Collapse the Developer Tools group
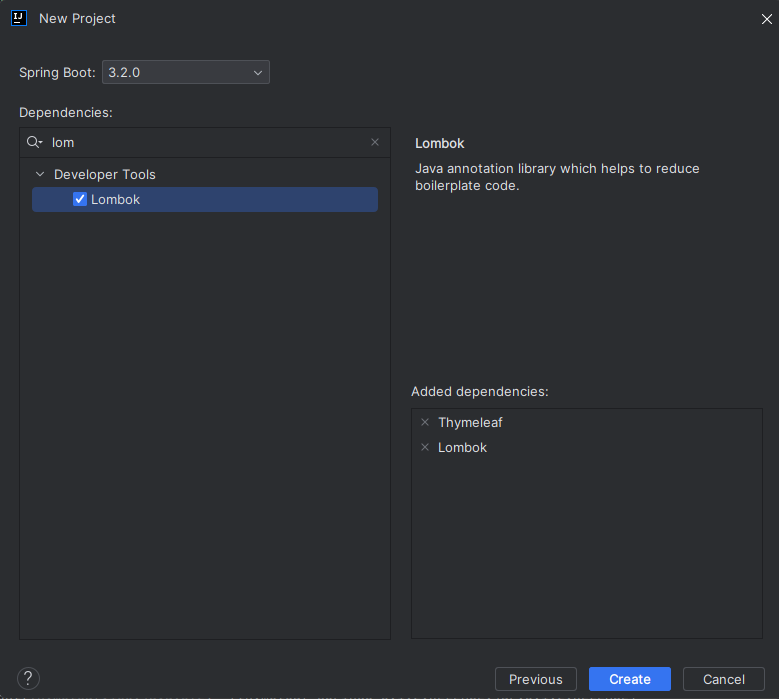779x699 pixels. [x=40, y=174]
